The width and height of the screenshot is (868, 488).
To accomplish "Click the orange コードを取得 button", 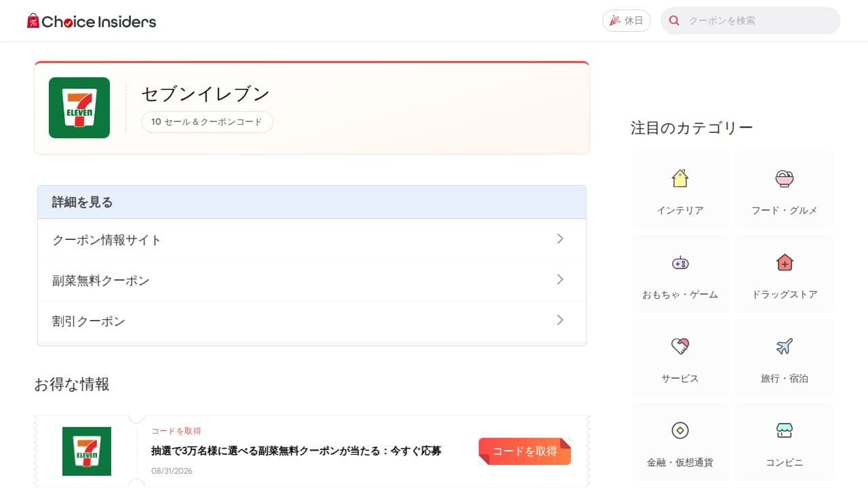I will 525,451.
